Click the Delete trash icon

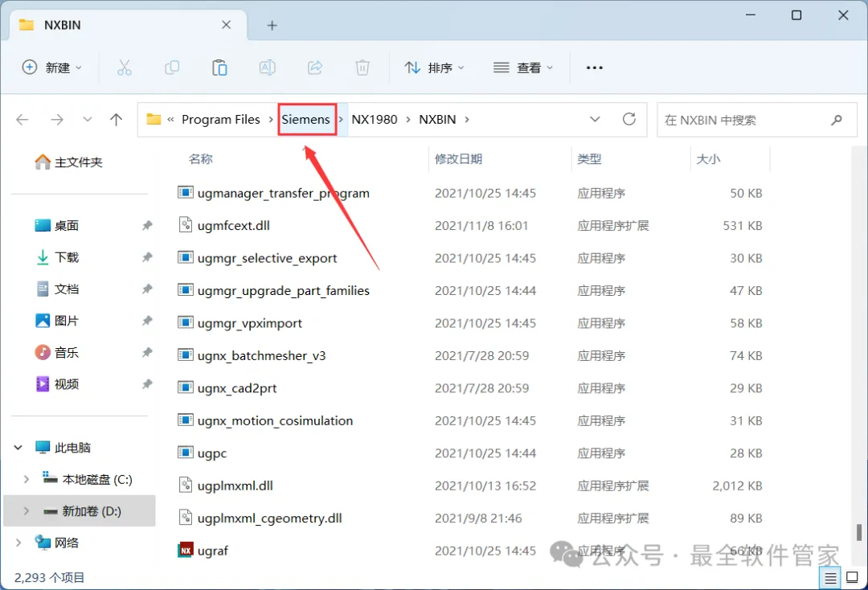[362, 68]
